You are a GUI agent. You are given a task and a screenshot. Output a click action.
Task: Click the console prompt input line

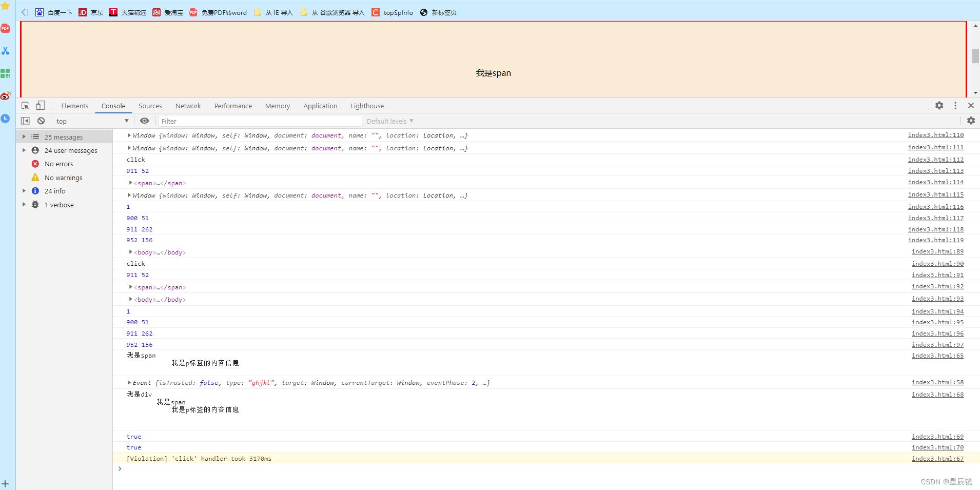[546, 469]
